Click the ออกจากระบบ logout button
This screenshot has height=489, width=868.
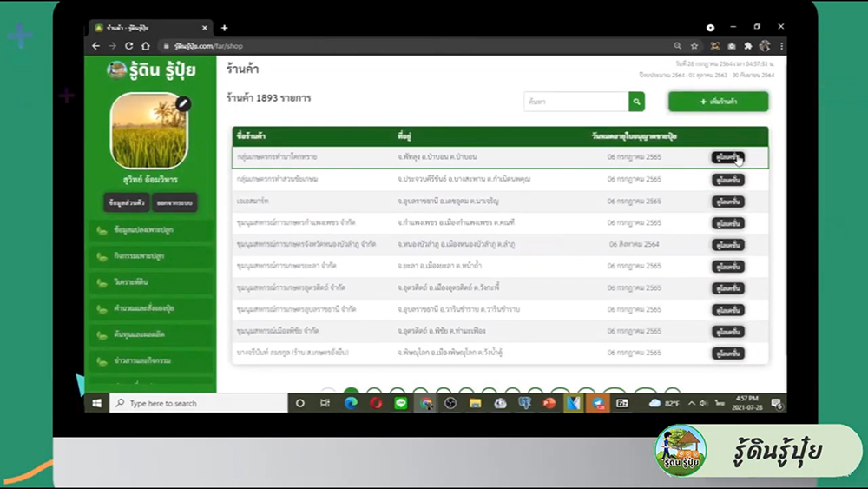click(174, 202)
